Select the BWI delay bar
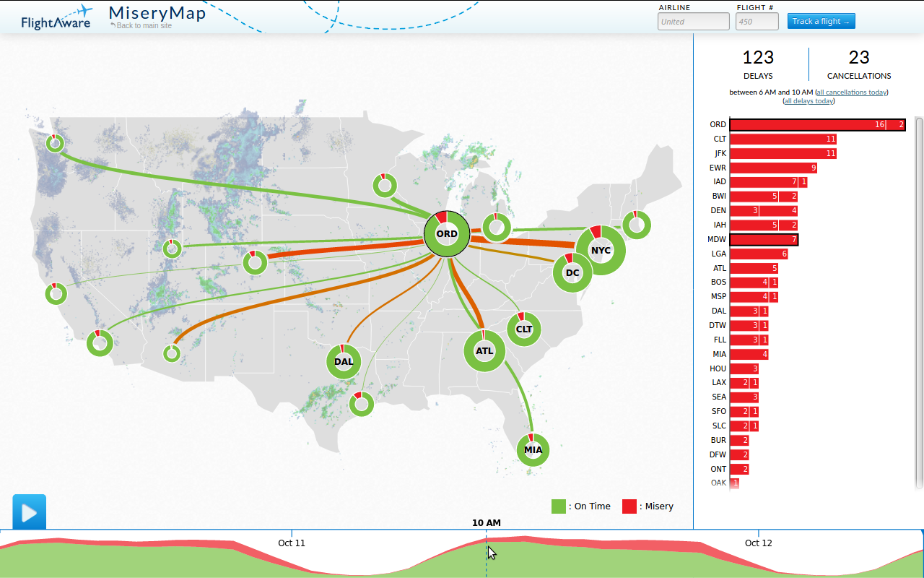924x578 pixels. (764, 197)
